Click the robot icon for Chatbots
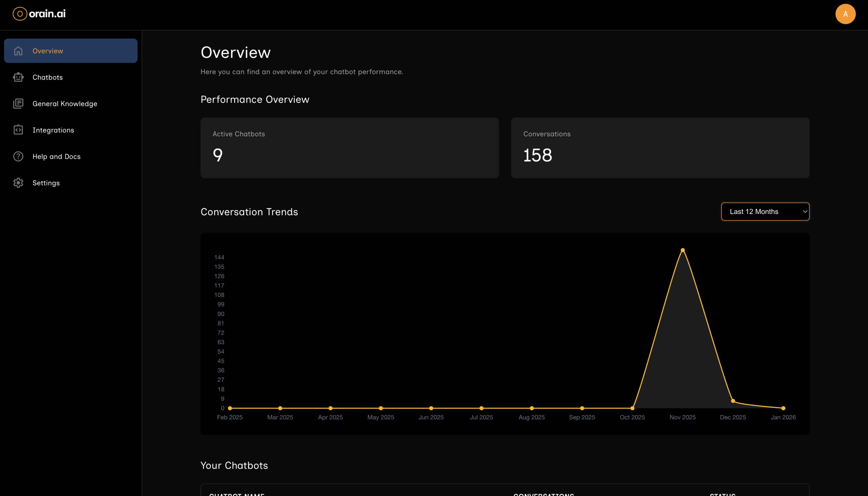The height and width of the screenshot is (496, 868). coord(18,77)
